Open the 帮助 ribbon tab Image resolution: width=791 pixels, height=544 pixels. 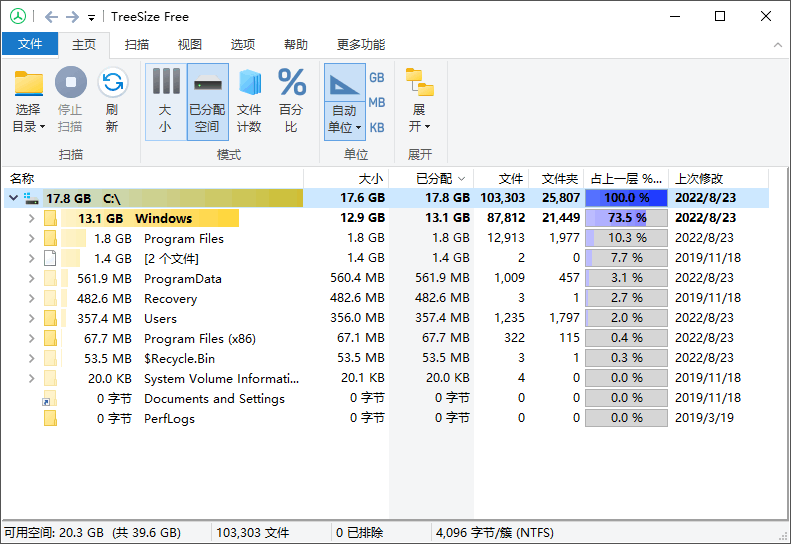pyautogui.click(x=296, y=44)
